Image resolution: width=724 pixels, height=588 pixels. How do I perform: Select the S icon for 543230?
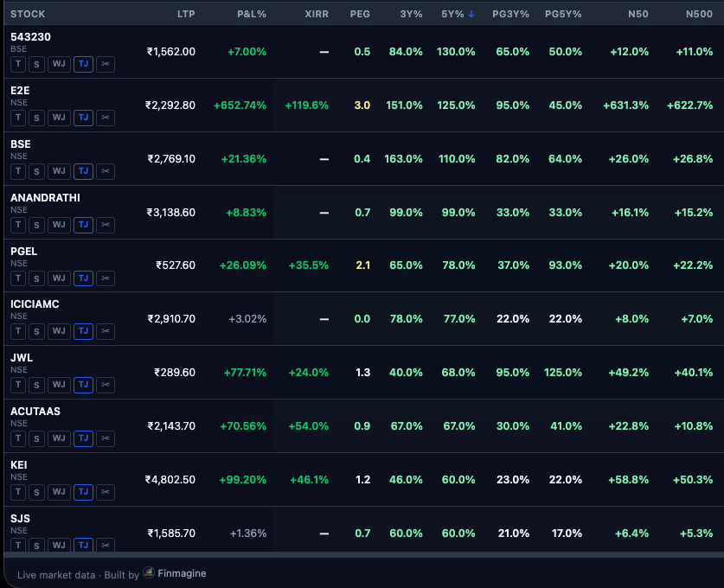(36, 64)
